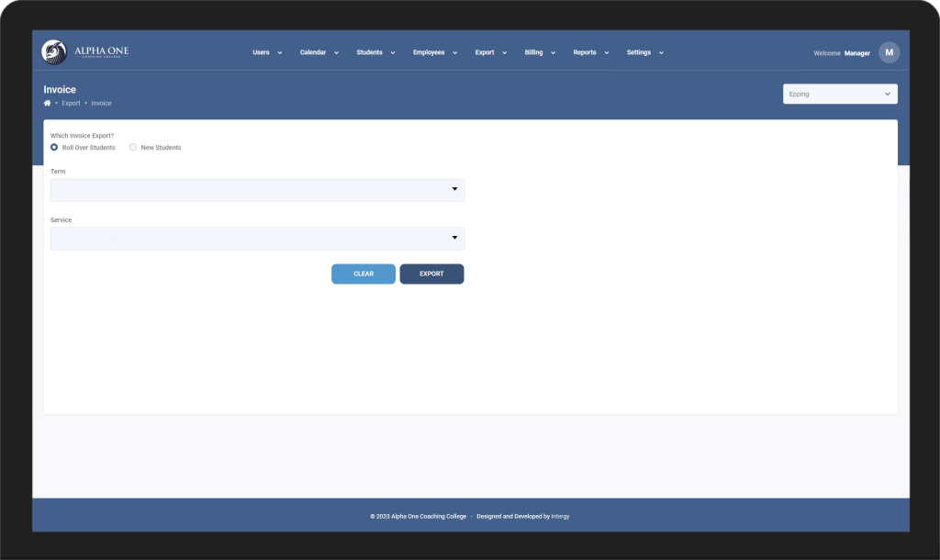
Task: Click the 'Which Invoice Export?' label
Action: point(82,136)
